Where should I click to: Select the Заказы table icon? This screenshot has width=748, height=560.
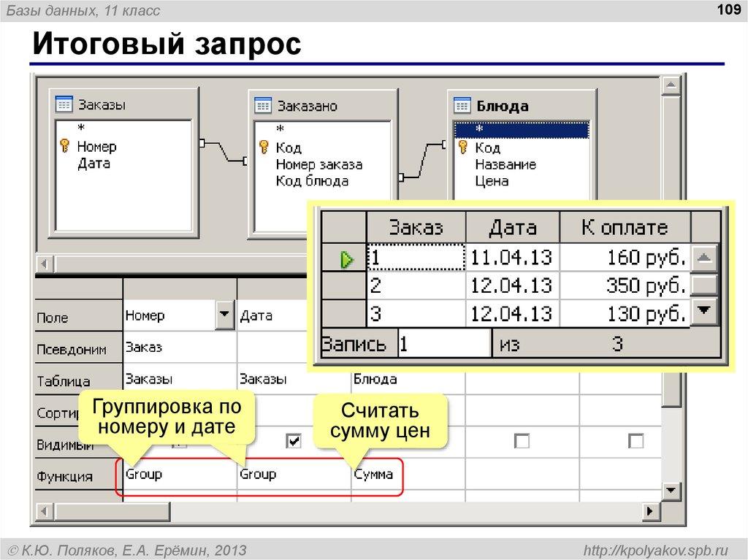[x=64, y=104]
